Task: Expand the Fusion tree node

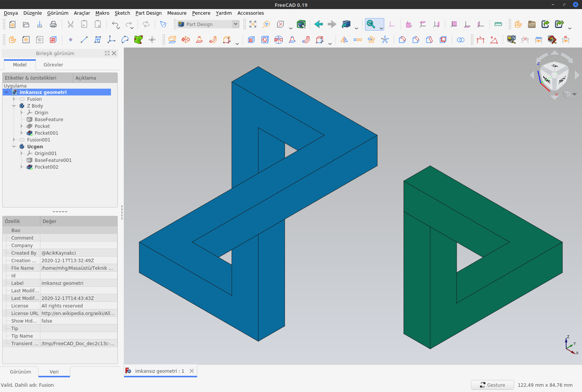Action: [14, 99]
